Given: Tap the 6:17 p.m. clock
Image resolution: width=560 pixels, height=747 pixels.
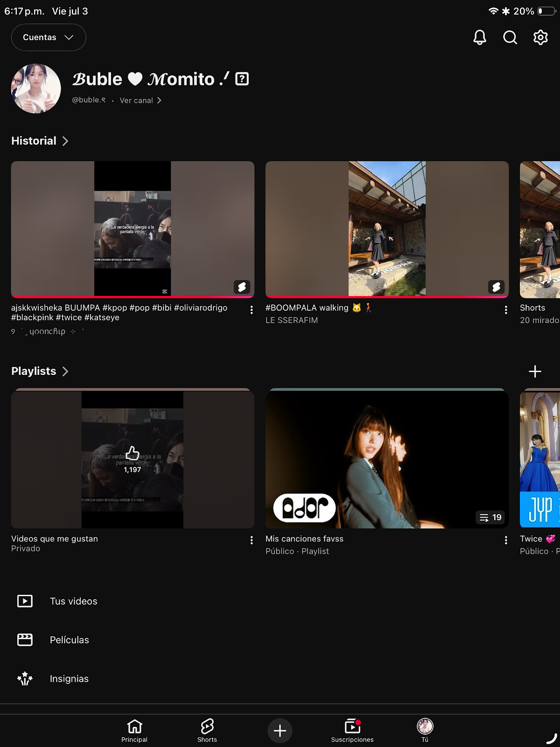Looking at the screenshot, I should point(24,11).
